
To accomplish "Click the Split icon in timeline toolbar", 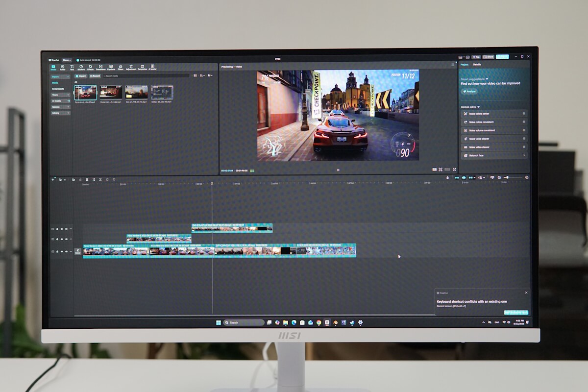I will click(x=87, y=180).
